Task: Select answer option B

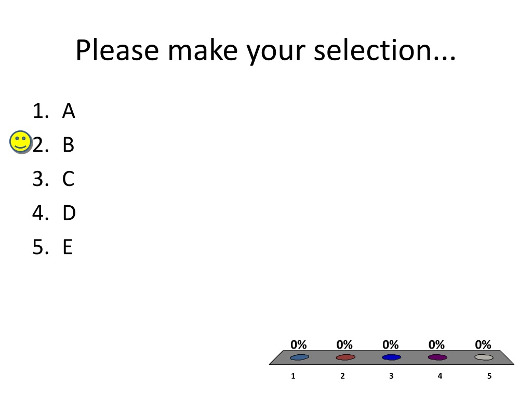Action: 54,145
